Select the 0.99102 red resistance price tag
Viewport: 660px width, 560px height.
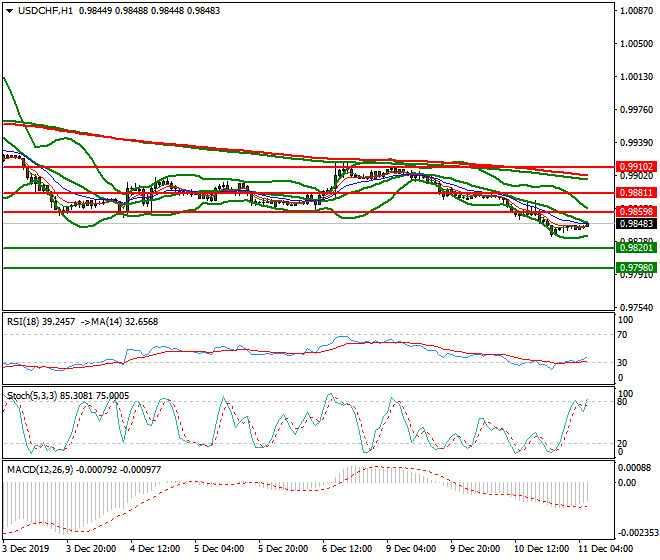635,167
